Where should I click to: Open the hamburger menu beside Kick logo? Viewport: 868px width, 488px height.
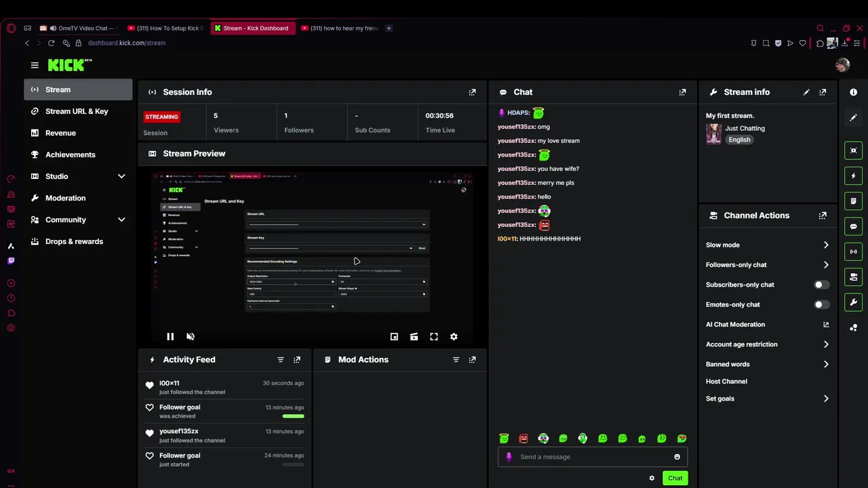tap(35, 65)
